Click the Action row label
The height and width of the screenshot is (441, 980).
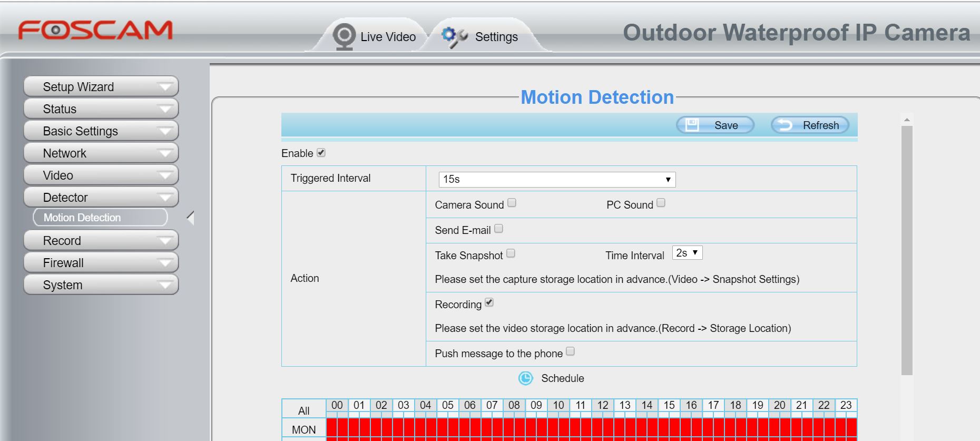coord(305,278)
